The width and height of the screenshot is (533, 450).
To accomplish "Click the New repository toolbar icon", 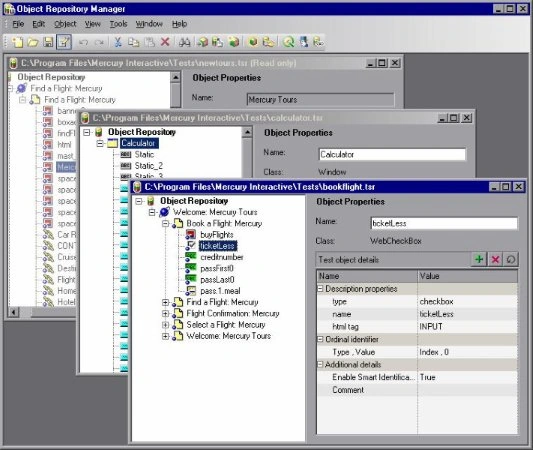I will click(18, 42).
